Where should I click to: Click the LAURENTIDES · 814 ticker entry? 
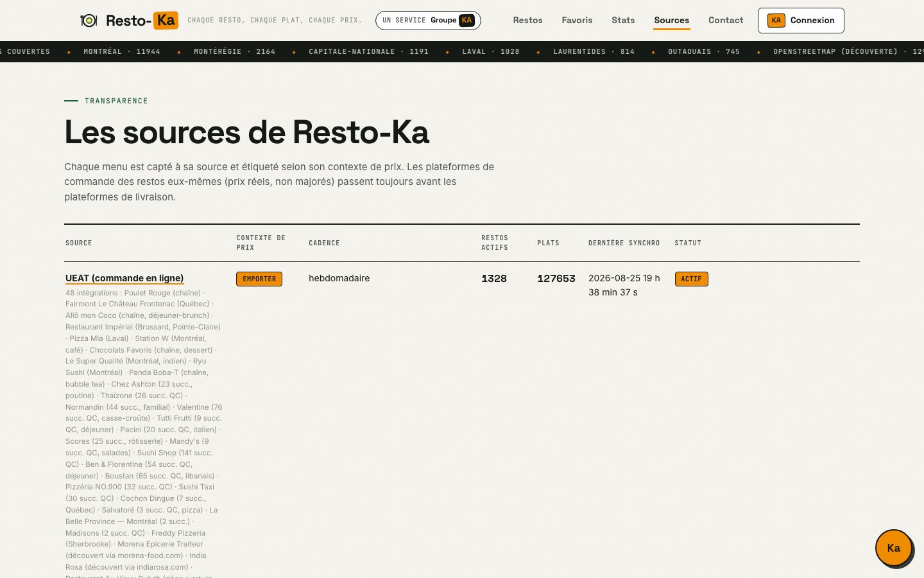[x=594, y=51]
